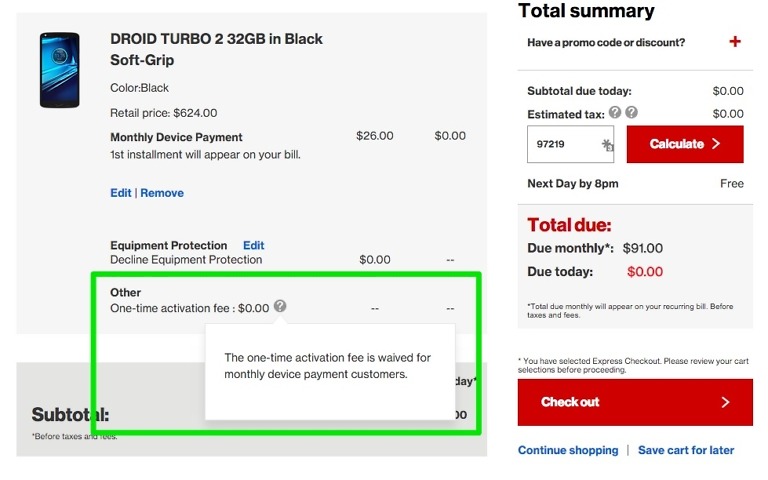Click the first Estimated tax help icon
This screenshot has width=768, height=480.
click(x=615, y=113)
